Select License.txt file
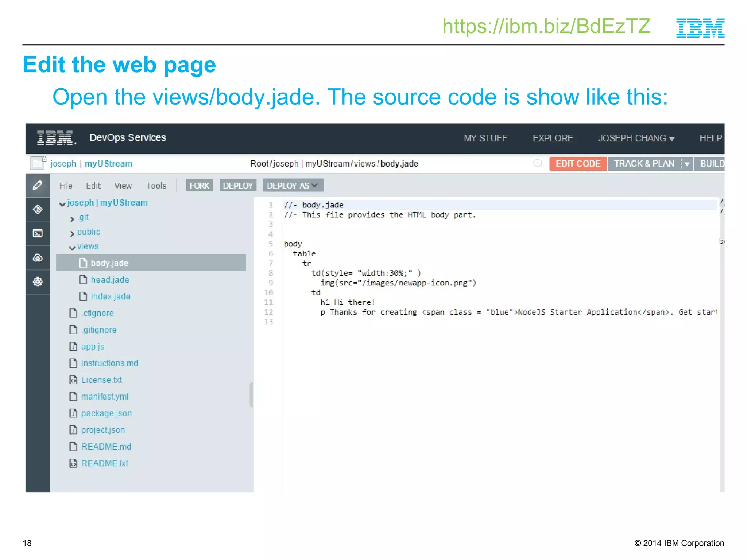Screen dimensions: 747x560 pyautogui.click(x=101, y=380)
